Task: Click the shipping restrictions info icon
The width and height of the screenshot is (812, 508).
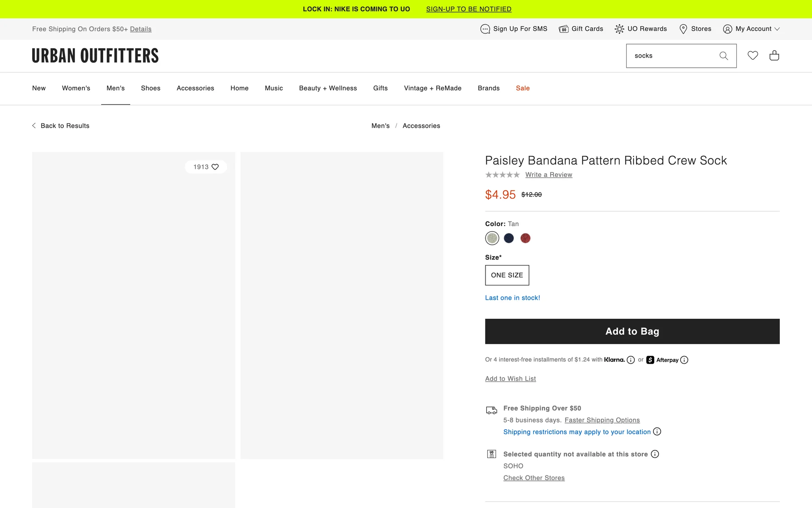Action: click(657, 431)
